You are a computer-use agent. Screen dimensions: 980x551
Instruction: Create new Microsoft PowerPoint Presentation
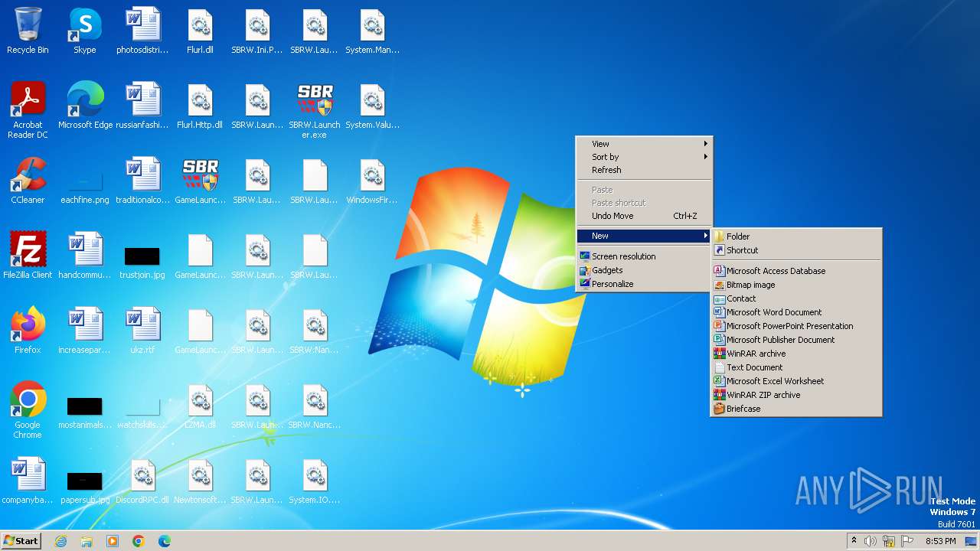(x=796, y=326)
